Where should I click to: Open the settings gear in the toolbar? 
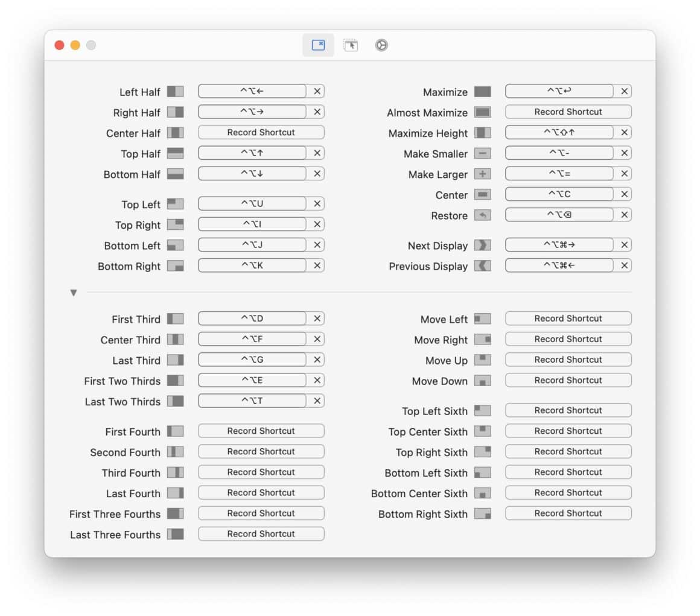pyautogui.click(x=381, y=45)
